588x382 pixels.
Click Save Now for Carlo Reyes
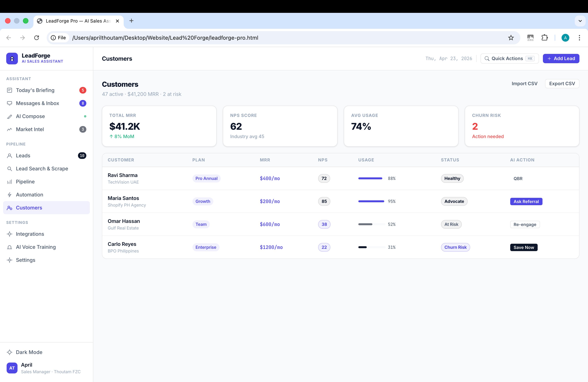coord(523,247)
